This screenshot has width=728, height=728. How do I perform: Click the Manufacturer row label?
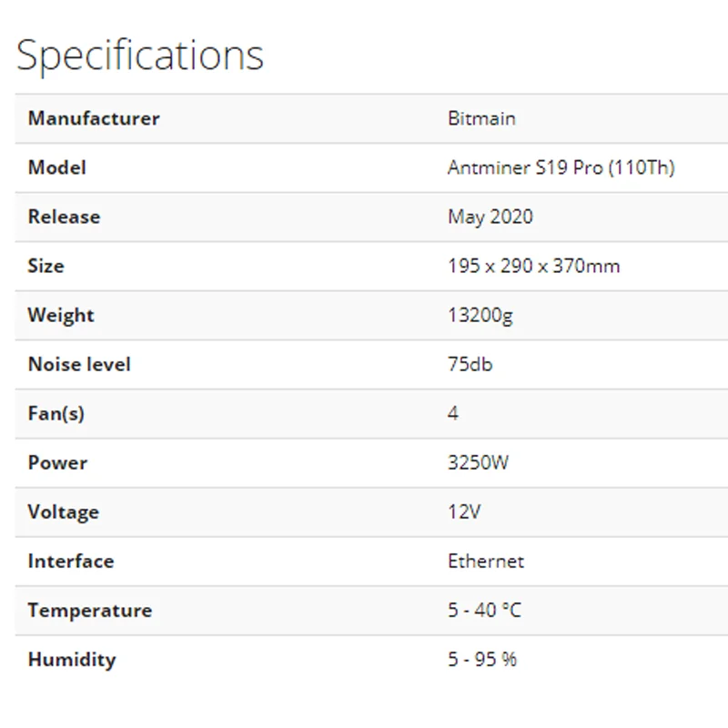(94, 118)
